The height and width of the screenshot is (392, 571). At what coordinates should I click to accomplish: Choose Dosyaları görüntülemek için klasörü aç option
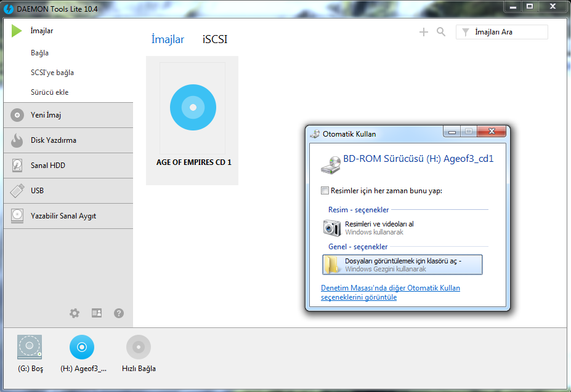click(402, 265)
